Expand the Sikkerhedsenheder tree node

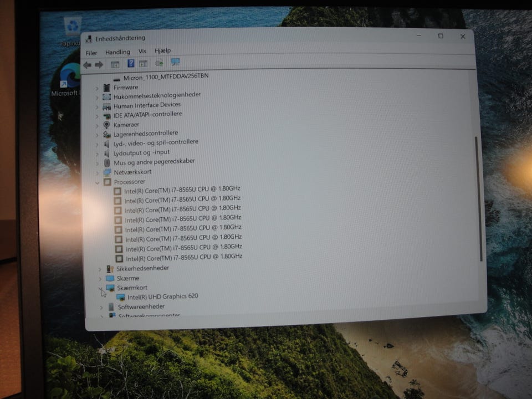[x=100, y=269]
